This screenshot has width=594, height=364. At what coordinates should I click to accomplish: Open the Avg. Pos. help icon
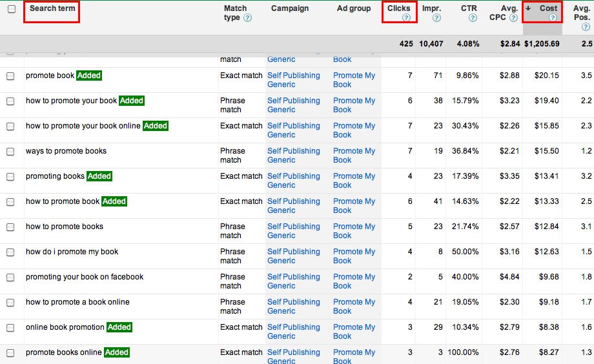point(586,27)
